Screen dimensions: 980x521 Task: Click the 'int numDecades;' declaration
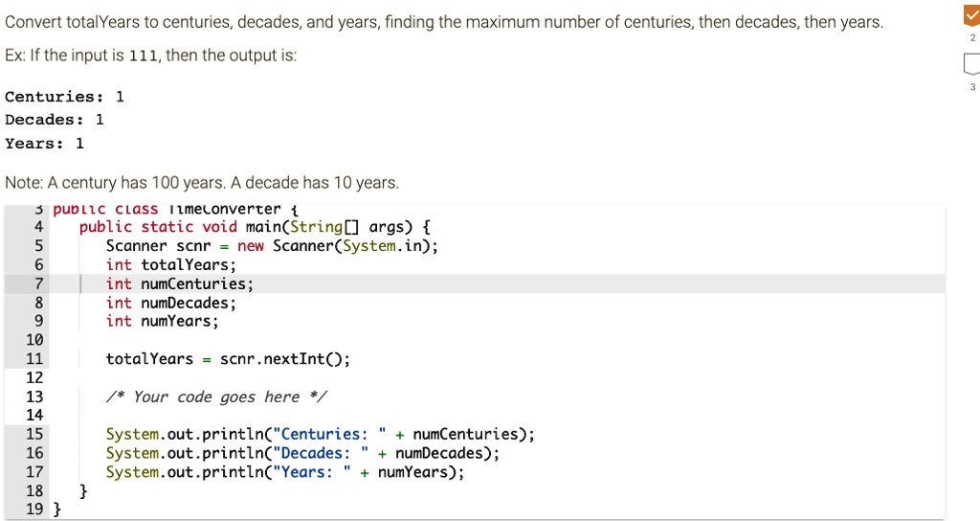pyautogui.click(x=170, y=303)
